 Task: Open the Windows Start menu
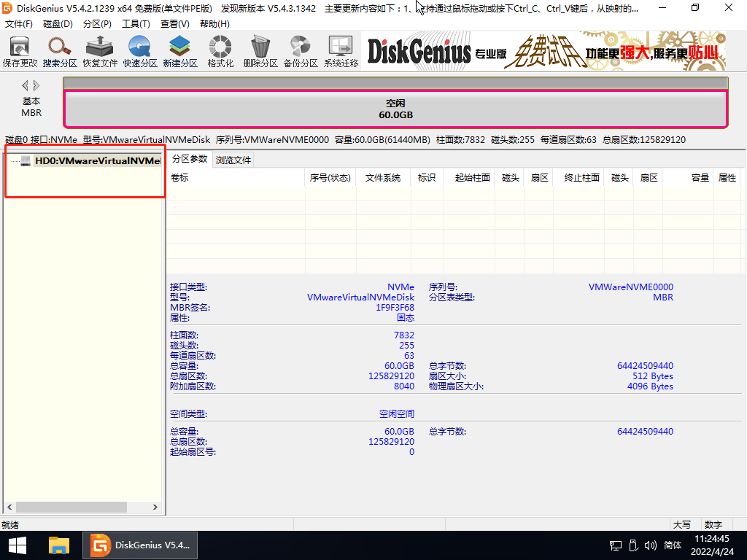[x=17, y=545]
